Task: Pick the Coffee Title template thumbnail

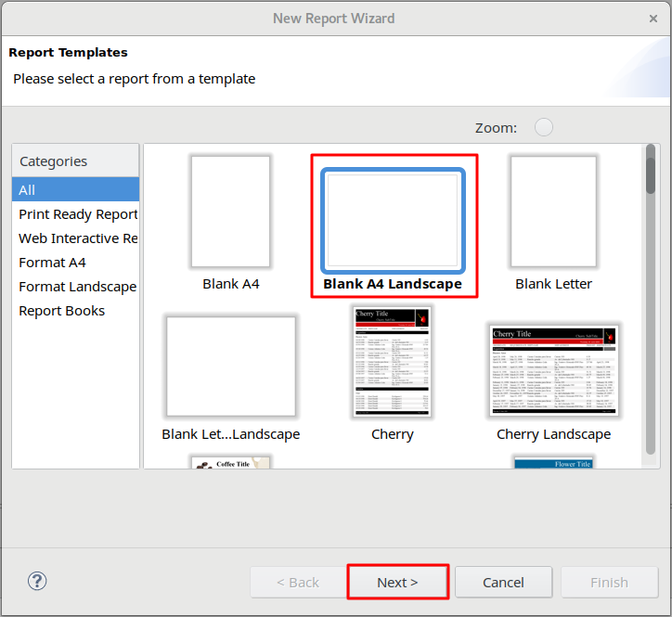Action: coord(230,461)
